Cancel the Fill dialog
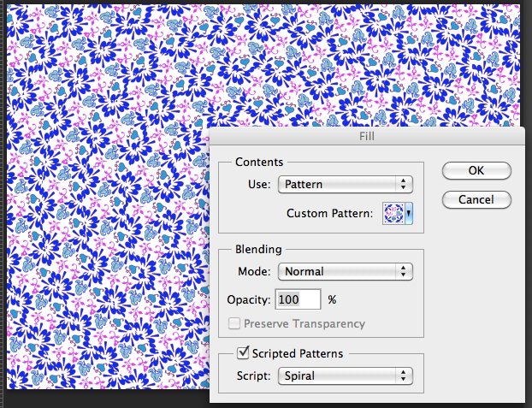 coord(476,199)
